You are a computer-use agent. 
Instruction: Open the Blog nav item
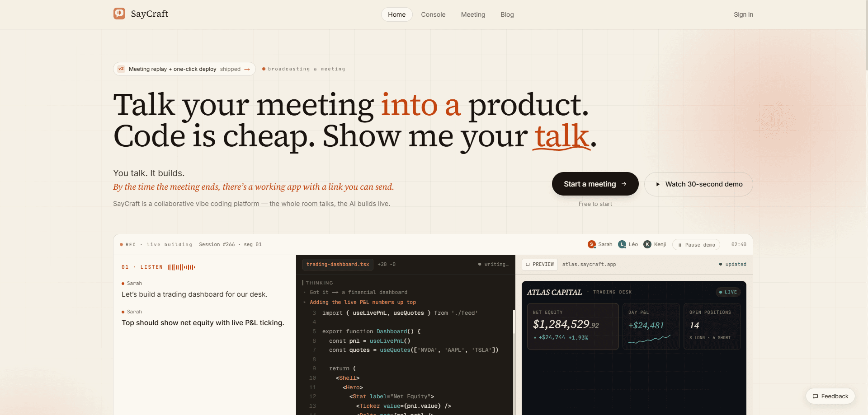[507, 14]
